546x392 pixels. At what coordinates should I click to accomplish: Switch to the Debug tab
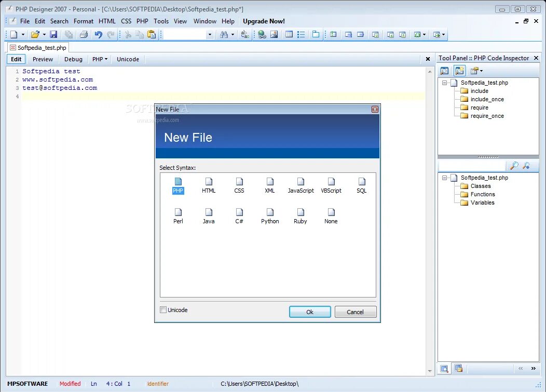(74, 59)
